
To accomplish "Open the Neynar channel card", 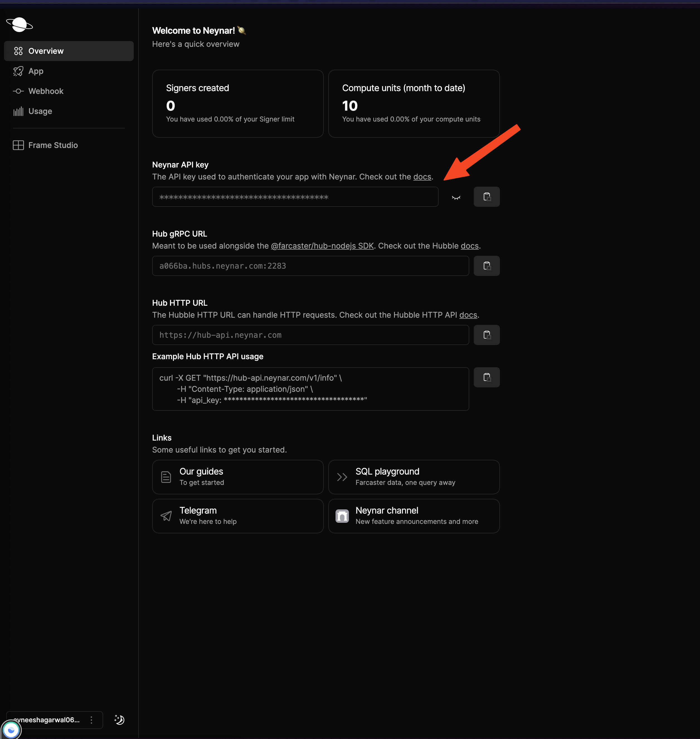I will pos(414,516).
